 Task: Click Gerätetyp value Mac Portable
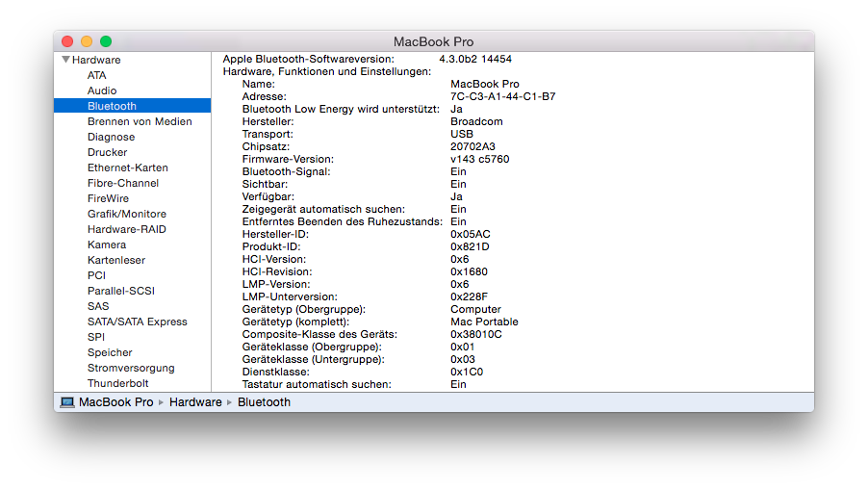484,322
